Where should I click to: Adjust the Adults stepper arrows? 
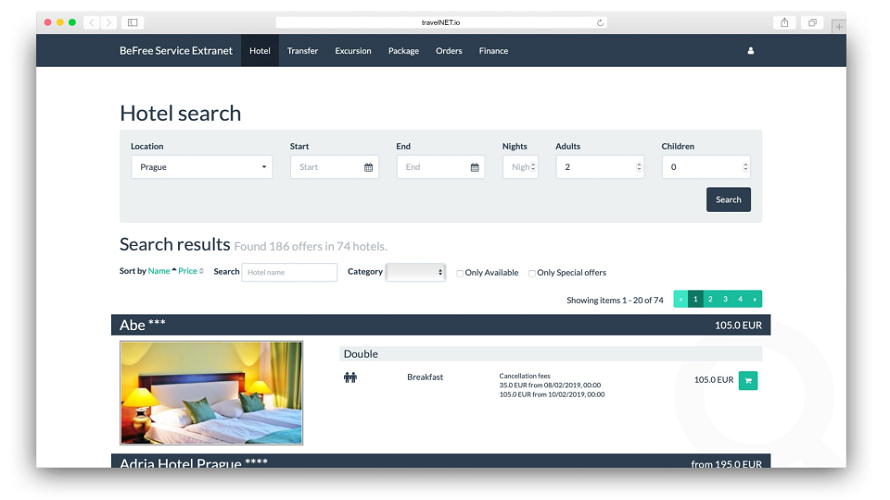point(639,167)
